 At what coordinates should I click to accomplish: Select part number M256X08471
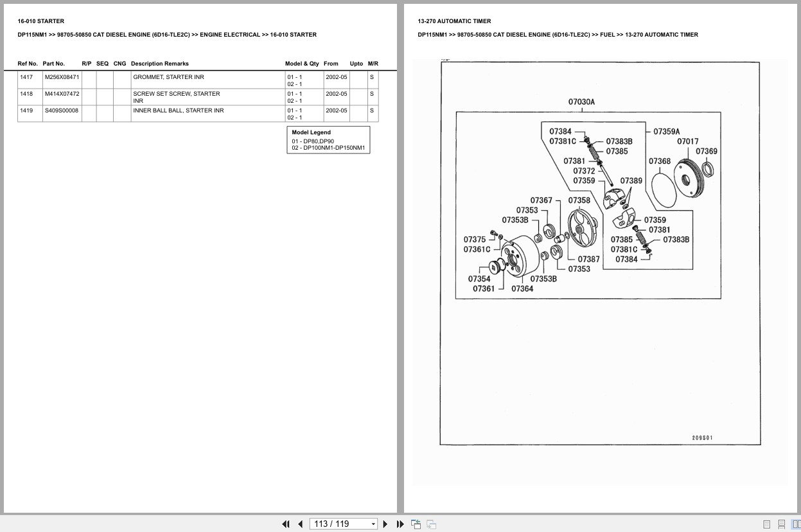tap(62, 77)
